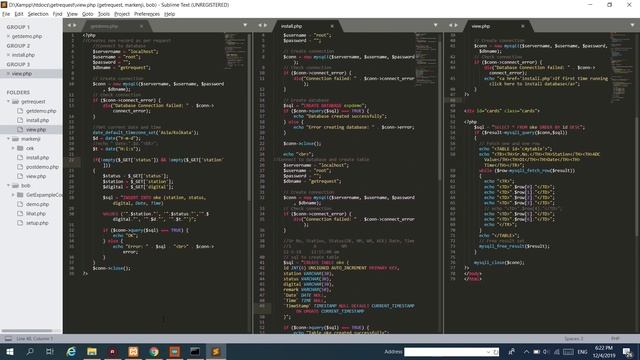Screen dimensions: 640x360
Task: Click tab navigation arrows in install.php pane
Action: coord(262,25)
